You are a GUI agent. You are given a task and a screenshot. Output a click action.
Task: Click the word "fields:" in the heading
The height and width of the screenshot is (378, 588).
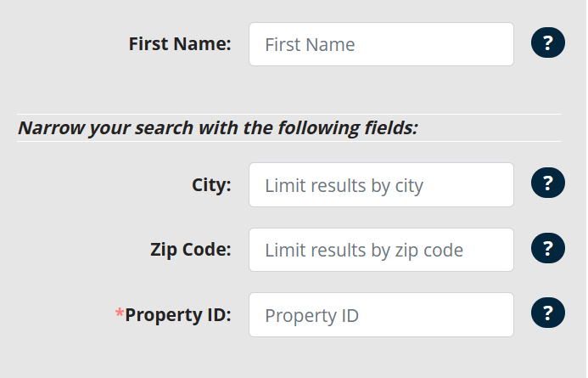[x=391, y=128]
